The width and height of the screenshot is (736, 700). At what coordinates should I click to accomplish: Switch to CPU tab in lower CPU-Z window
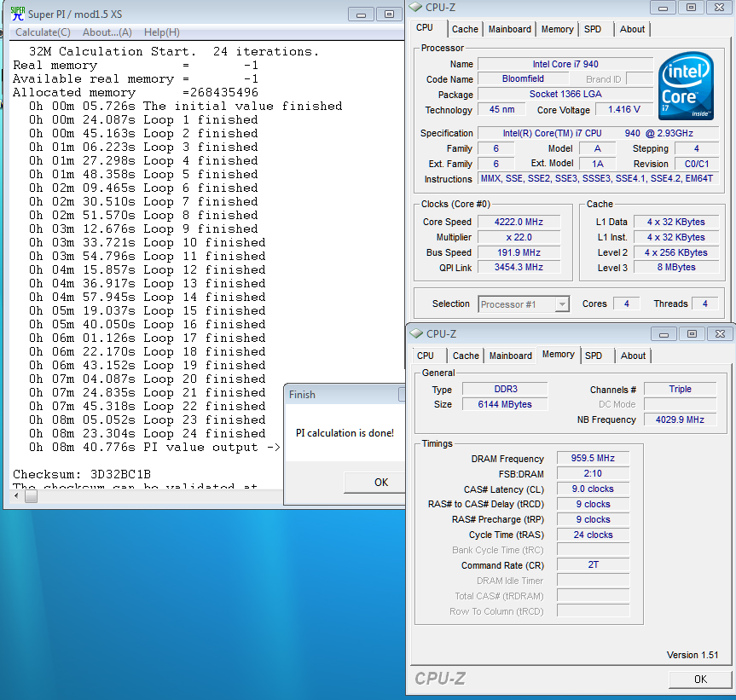[x=426, y=356]
